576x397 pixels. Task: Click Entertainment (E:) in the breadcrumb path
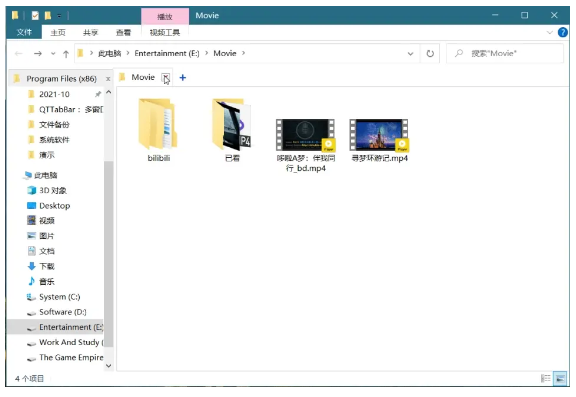pos(167,53)
